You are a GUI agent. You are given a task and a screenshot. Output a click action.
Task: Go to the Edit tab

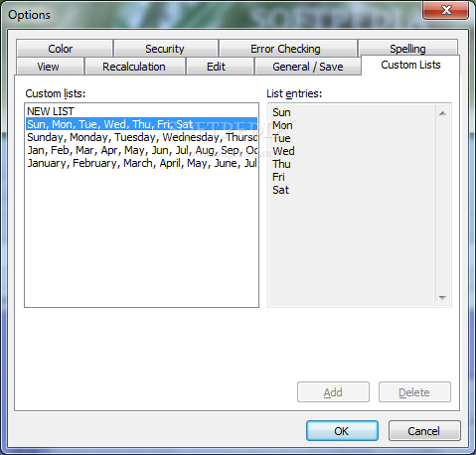click(220, 67)
